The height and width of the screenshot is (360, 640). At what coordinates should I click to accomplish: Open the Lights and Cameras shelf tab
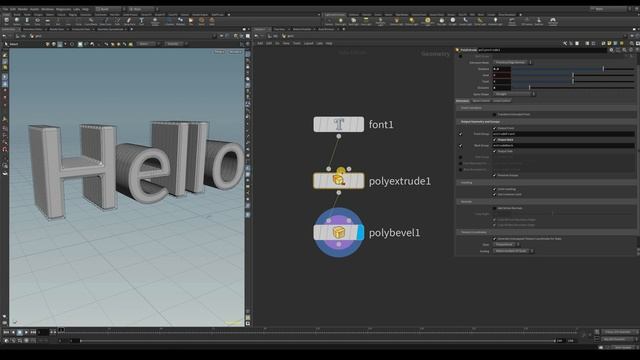[335, 15]
